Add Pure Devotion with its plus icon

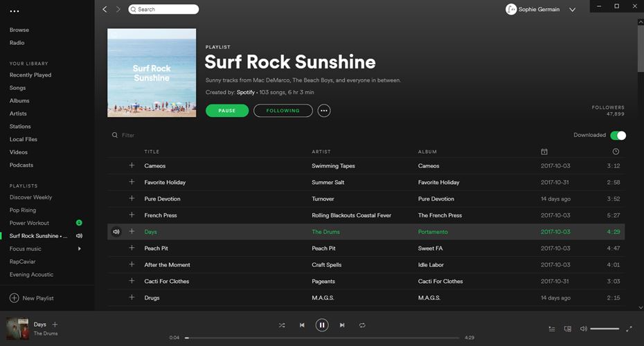(132, 198)
